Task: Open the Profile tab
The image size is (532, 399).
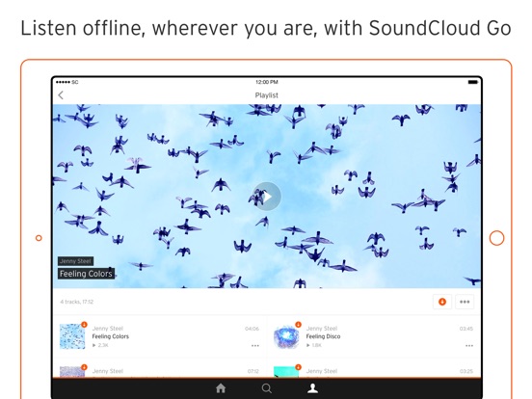Action: [312, 388]
